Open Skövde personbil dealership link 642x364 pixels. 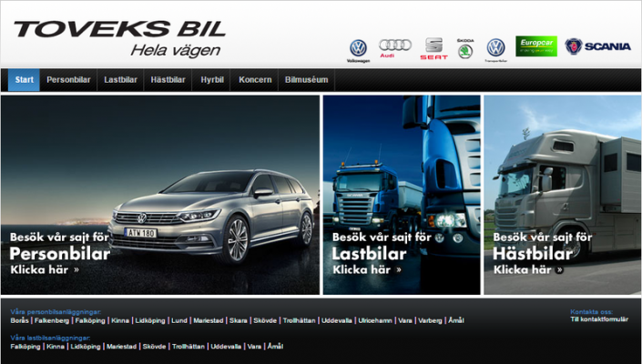(x=265, y=320)
